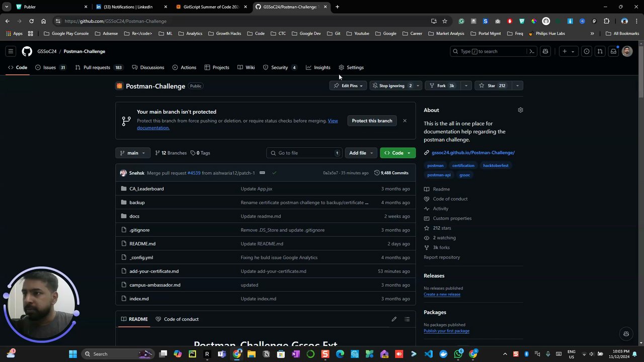This screenshot has height=362, width=644.
Task: Click the About section gear icon
Action: point(520,110)
